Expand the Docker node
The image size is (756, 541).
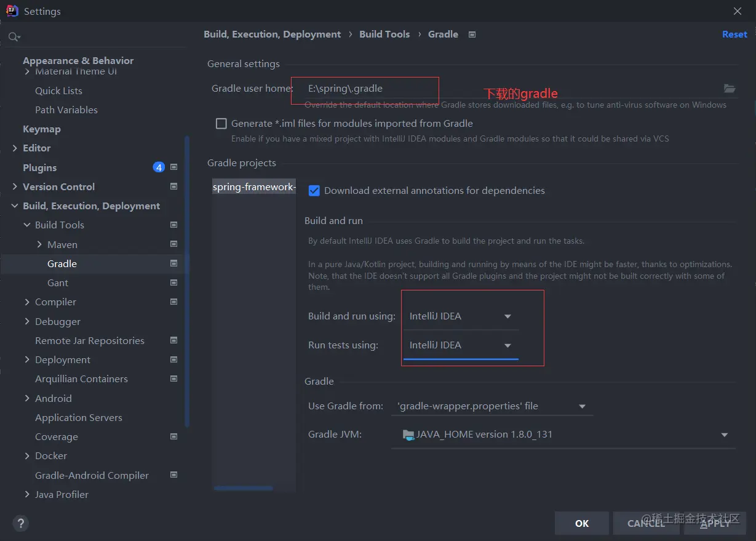coord(27,455)
